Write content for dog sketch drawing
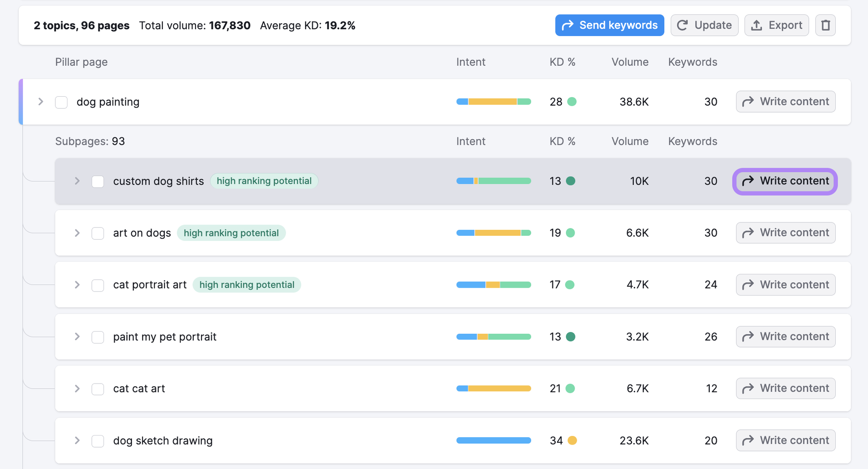868x469 pixels. coord(785,441)
